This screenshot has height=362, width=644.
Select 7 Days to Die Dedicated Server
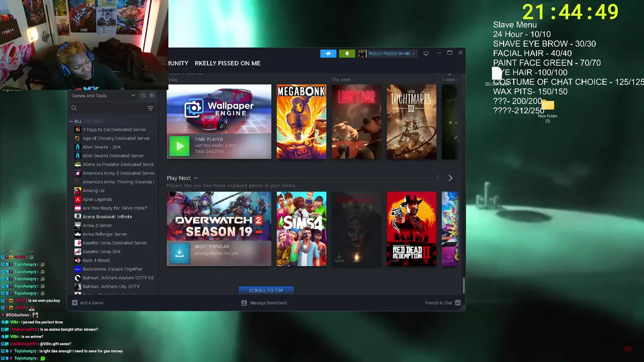click(x=114, y=130)
